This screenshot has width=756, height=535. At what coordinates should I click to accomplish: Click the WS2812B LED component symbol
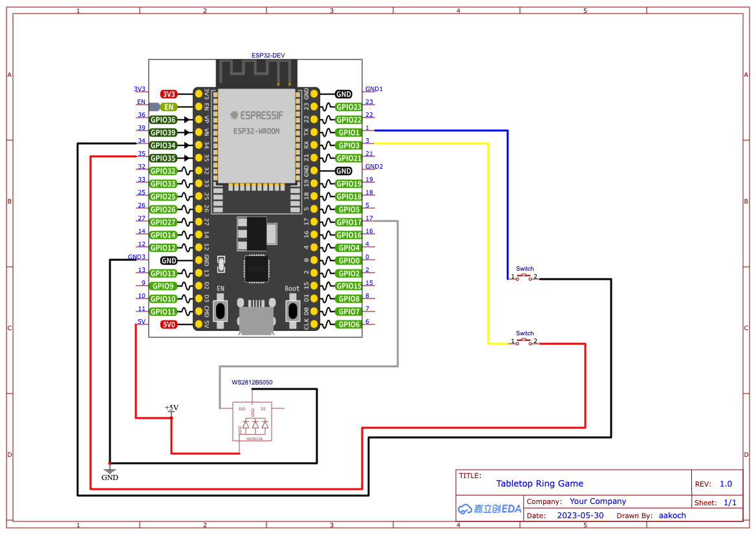[x=252, y=421]
